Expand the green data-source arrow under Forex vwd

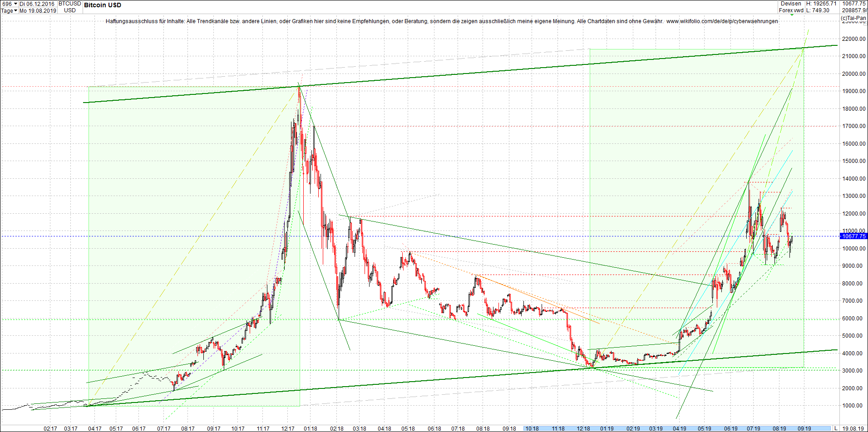coord(792,15)
